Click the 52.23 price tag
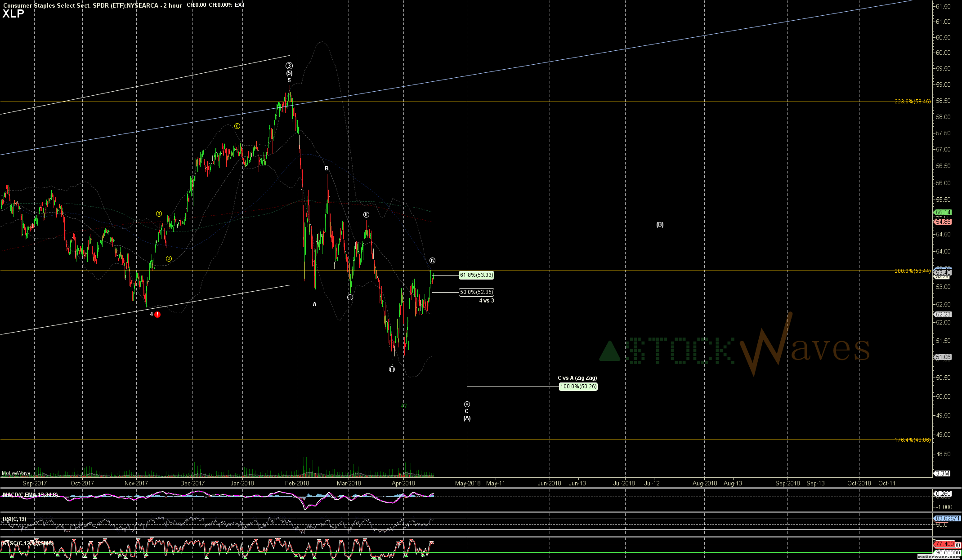This screenshot has width=962, height=560. coord(943,315)
